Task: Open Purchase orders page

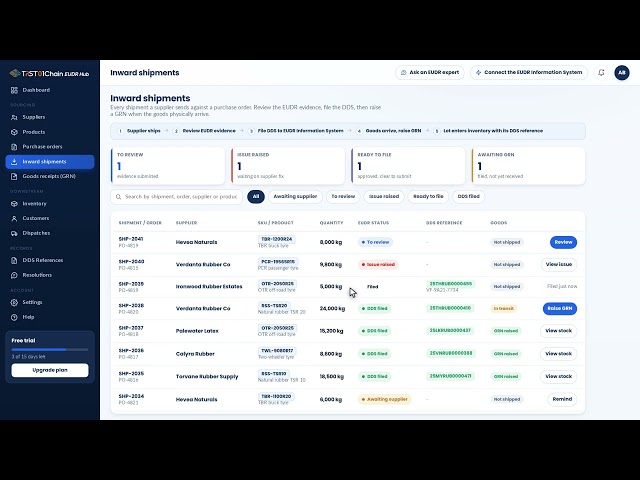Action: tap(50, 147)
